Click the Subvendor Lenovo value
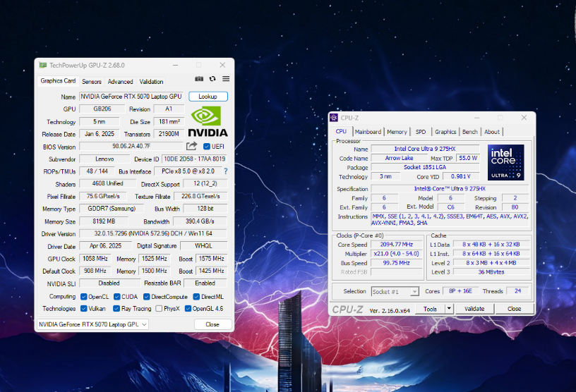576x392 pixels. [x=104, y=159]
